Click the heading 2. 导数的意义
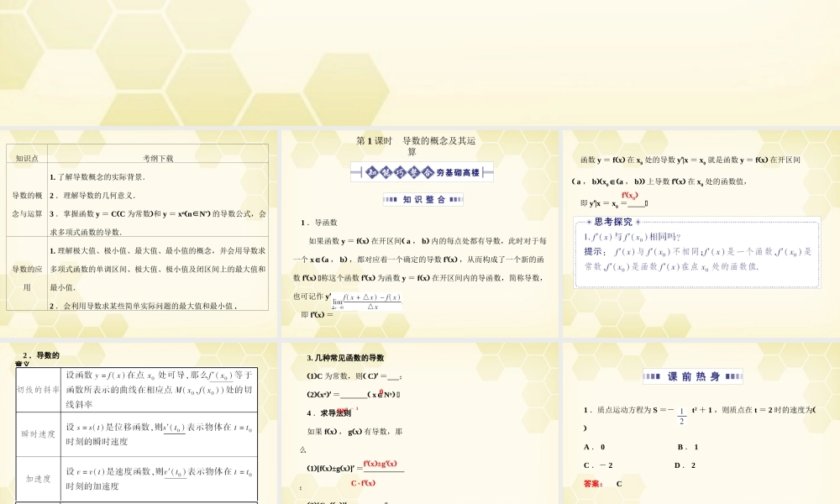The image size is (840, 504). 39,359
